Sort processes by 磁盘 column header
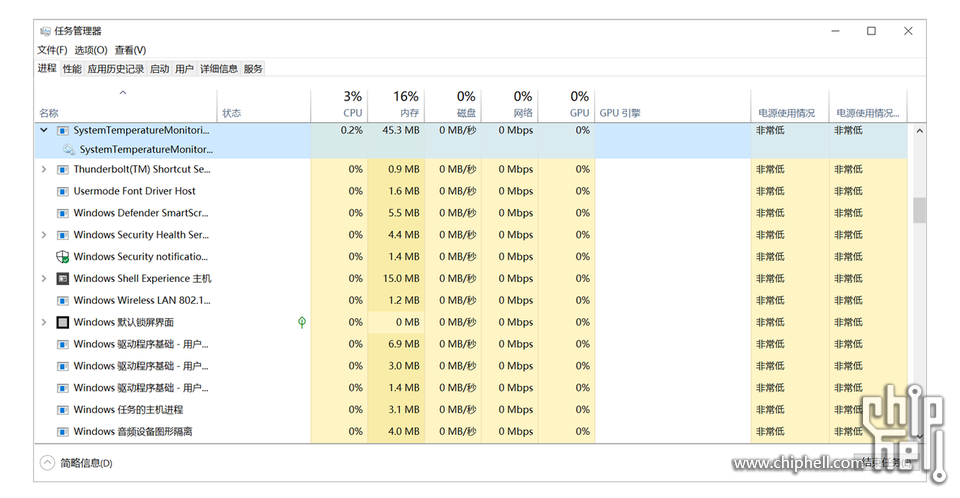The height and width of the screenshot is (498, 960). click(x=453, y=105)
